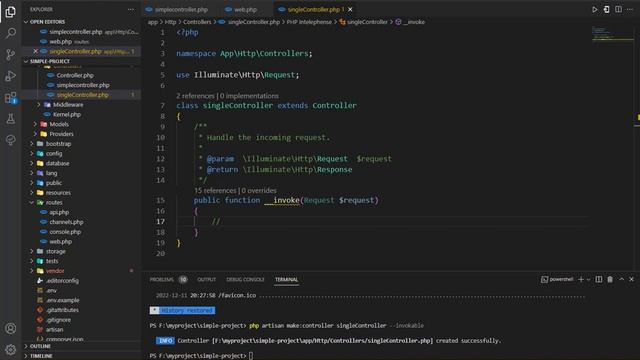Open Kernel.php in the file tree

[67, 114]
